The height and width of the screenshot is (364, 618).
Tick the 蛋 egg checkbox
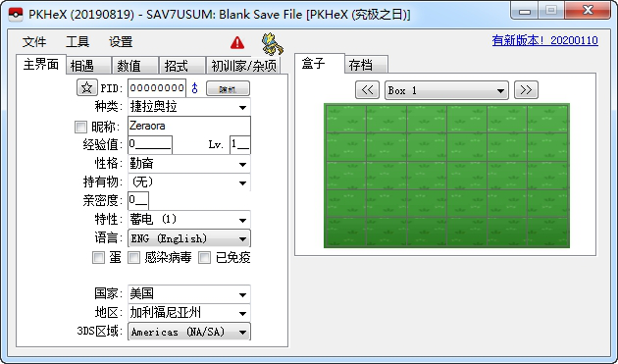(x=98, y=257)
